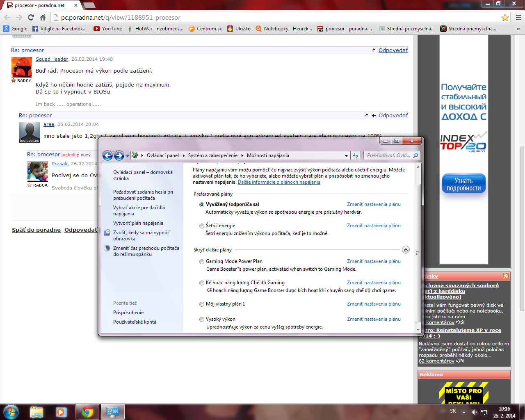Screen dimensions: 525x420
Task: Select the Kế hoạc năng lượng Gaming plan
Action: point(202,283)
